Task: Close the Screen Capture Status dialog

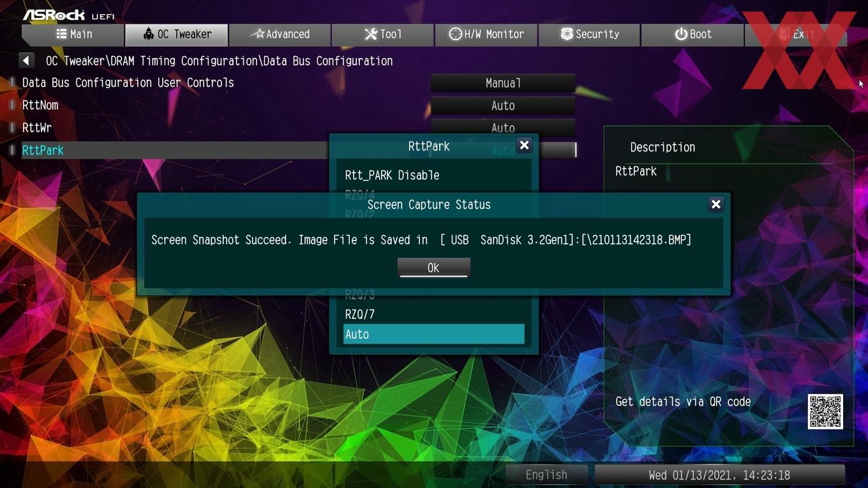Action: [715, 204]
